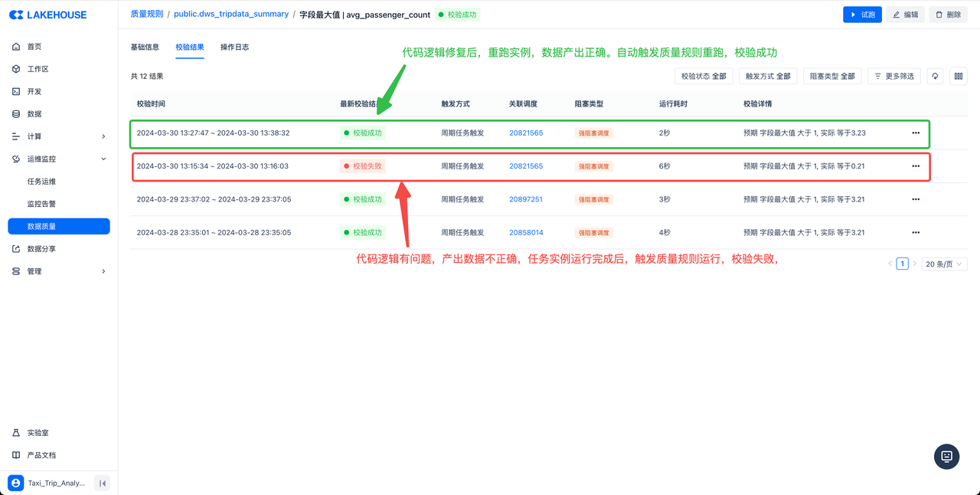Open more actions for the 校验失败 row
Image resolution: width=980 pixels, height=495 pixels.
(916, 166)
